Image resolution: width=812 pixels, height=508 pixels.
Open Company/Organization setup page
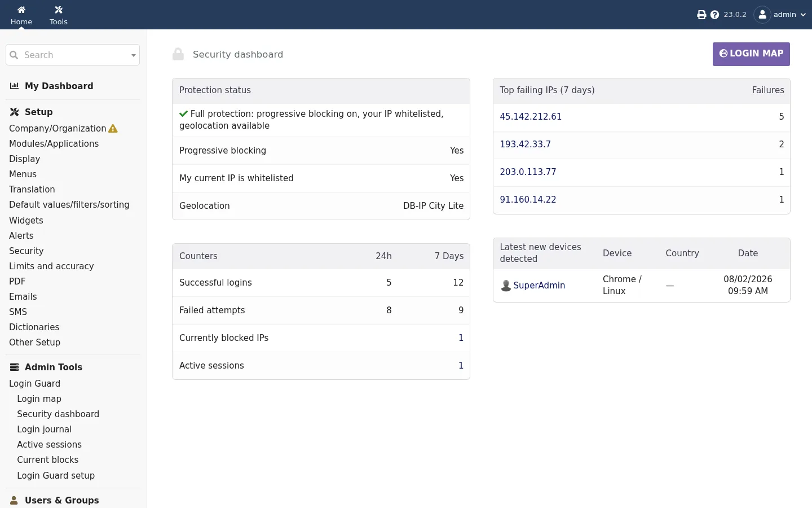tap(58, 129)
